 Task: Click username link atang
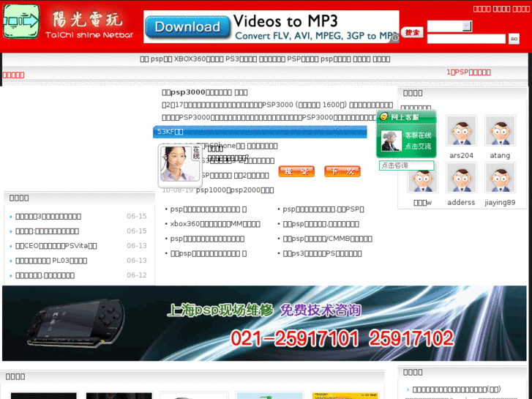500,155
